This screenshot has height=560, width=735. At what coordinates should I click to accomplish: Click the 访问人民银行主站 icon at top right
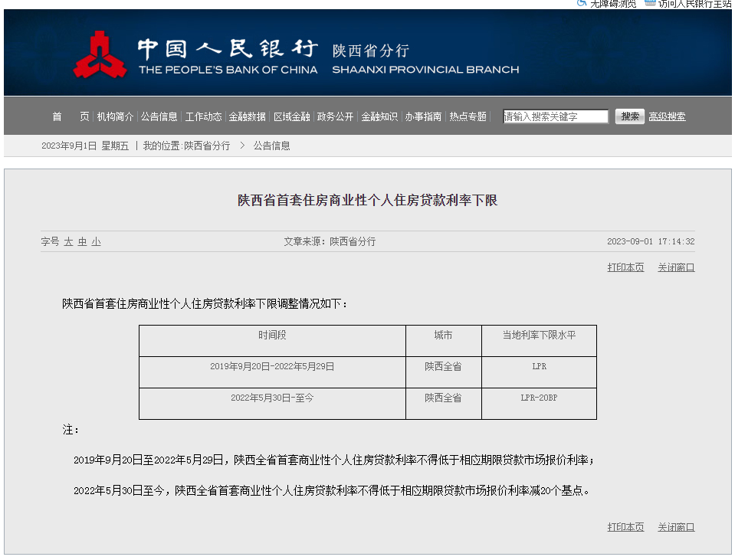(x=650, y=3)
